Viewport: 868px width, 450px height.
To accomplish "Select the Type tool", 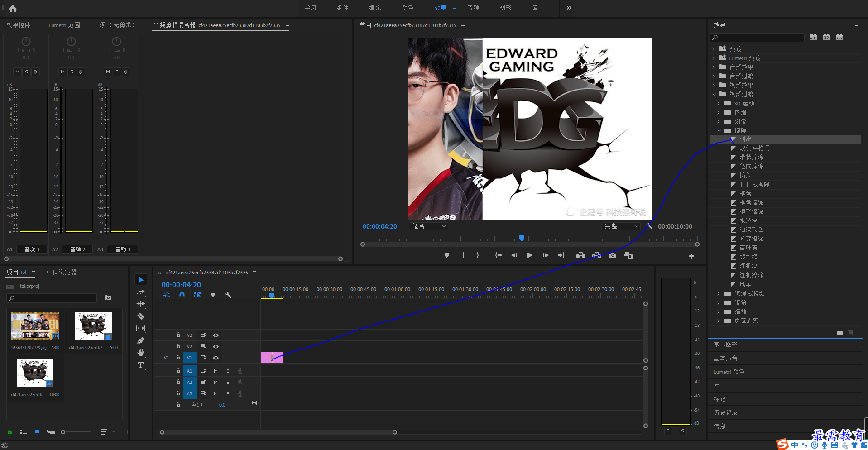I will pyautogui.click(x=141, y=365).
